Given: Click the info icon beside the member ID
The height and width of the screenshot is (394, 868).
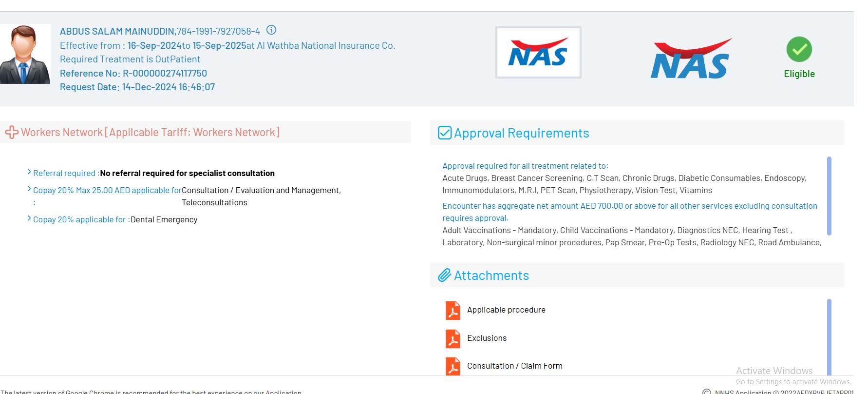Looking at the screenshot, I should click(271, 30).
